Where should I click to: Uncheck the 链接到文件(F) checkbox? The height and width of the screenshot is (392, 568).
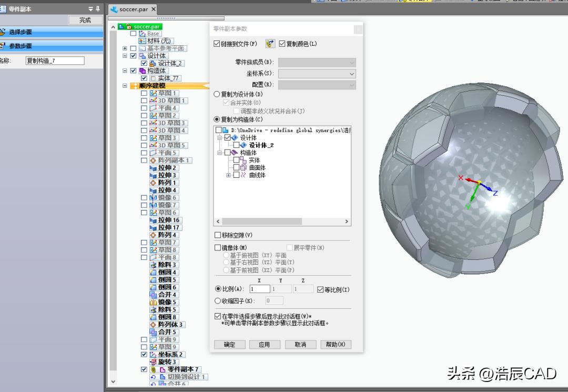216,44
